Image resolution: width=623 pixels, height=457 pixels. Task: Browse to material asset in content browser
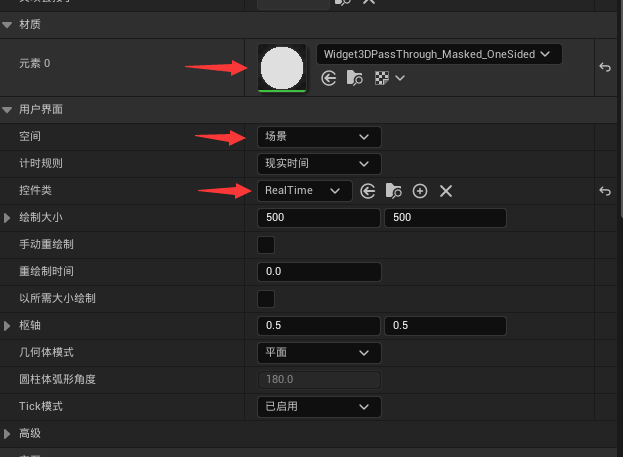tap(354, 78)
